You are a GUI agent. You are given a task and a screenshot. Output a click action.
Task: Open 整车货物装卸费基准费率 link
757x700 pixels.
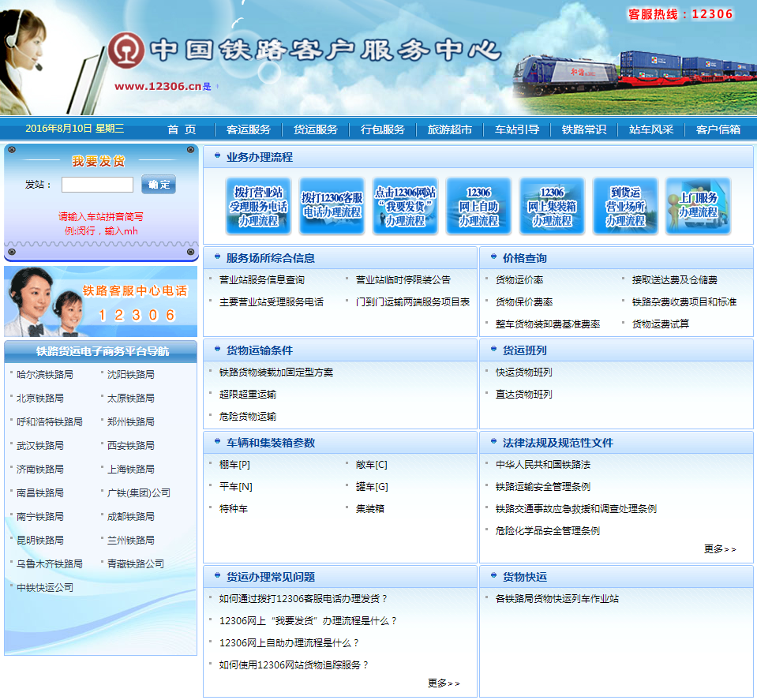(x=548, y=324)
